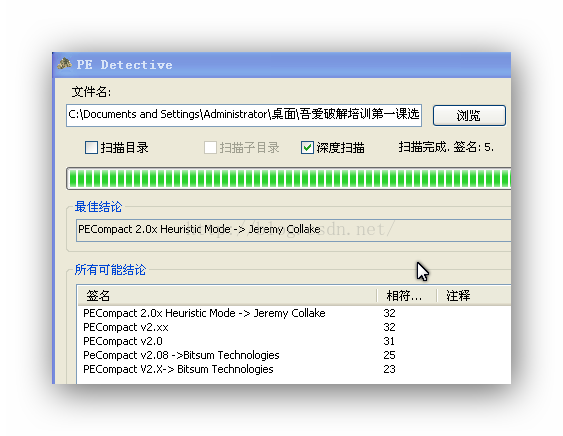Click the 最佳结论 result text field
Image resolution: width=563 pixels, height=436 pixels.
[293, 230]
